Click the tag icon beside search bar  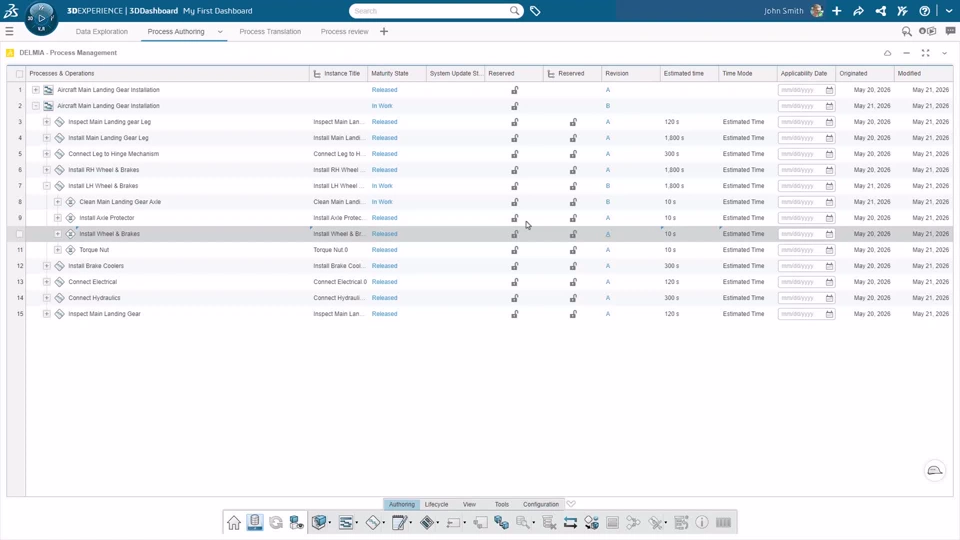tap(535, 11)
